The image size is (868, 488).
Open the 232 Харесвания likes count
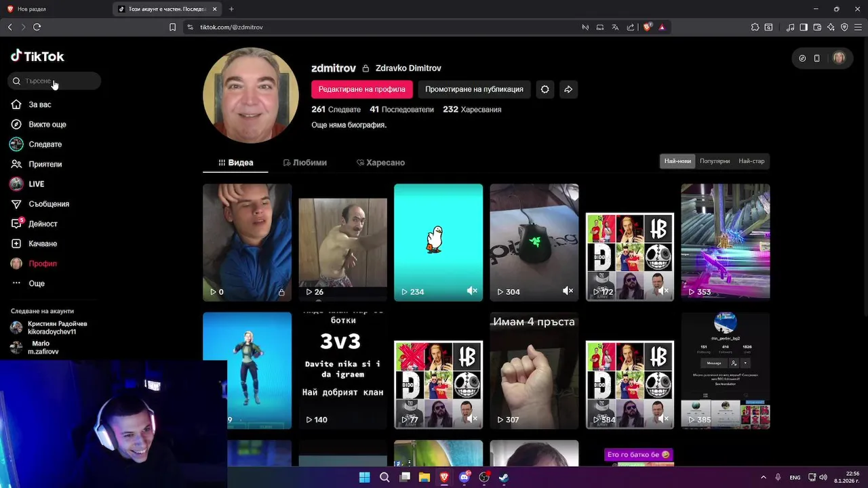click(472, 109)
